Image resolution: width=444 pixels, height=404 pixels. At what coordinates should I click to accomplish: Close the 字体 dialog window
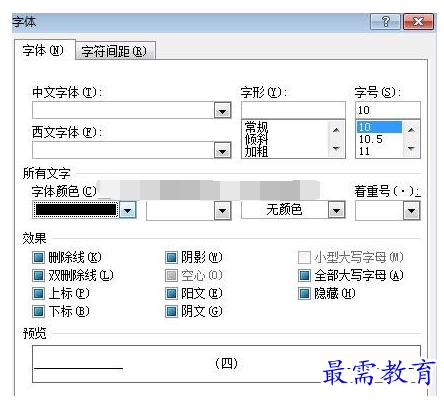(x=418, y=22)
